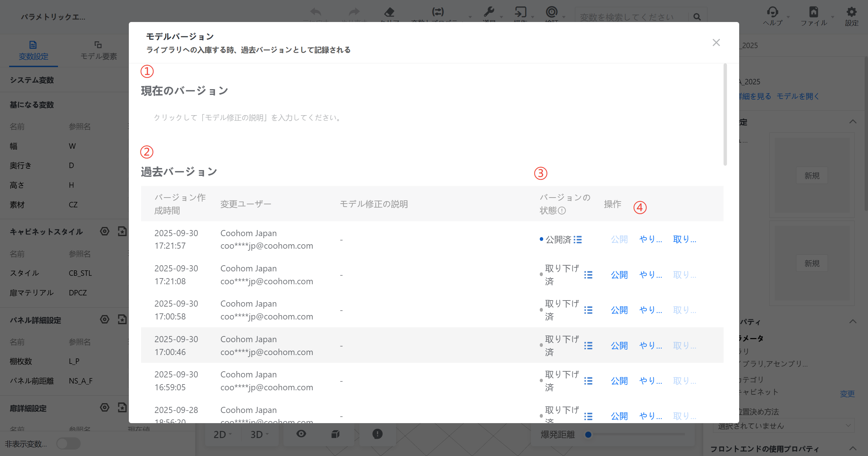Screen dimensions: 868x456
Task: Expand the wrench tool dropdown arrow
Action: tap(501, 17)
